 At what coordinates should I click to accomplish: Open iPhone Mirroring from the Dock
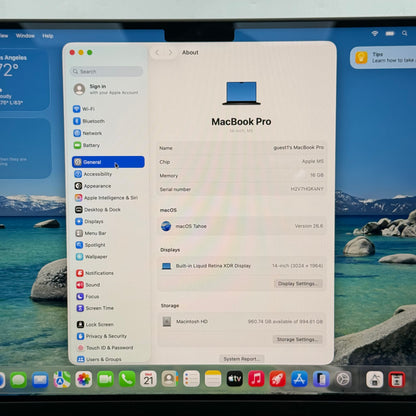pos(321,379)
